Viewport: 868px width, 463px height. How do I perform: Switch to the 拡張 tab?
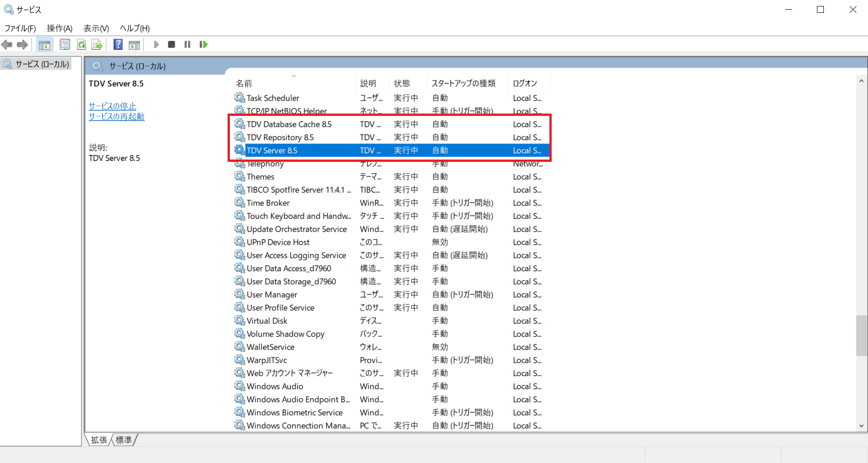99,440
